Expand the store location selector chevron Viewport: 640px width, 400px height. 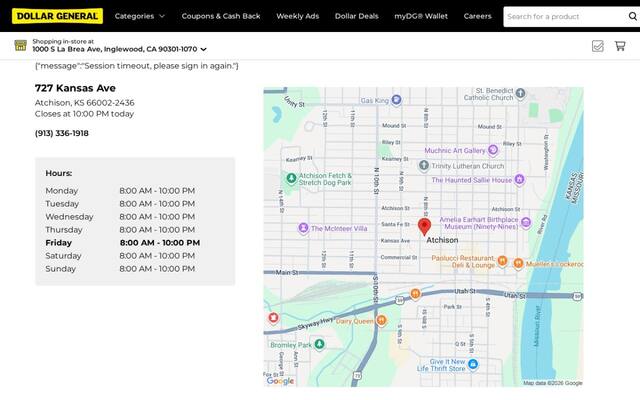(204, 49)
